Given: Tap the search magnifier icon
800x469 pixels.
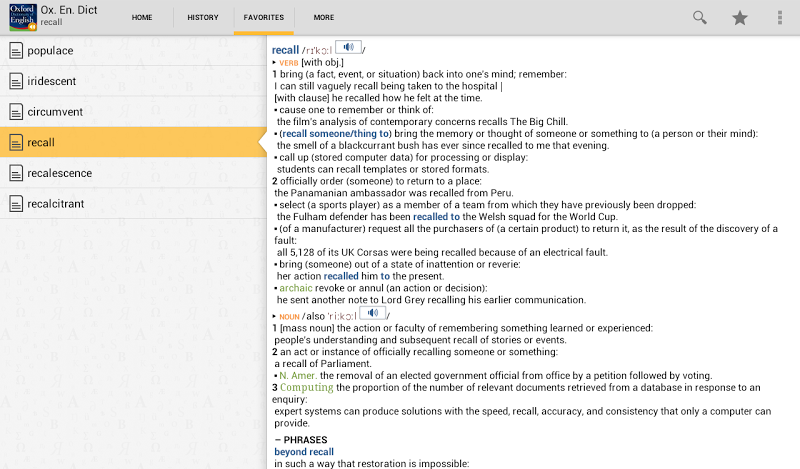Looking at the screenshot, I should click(699, 17).
